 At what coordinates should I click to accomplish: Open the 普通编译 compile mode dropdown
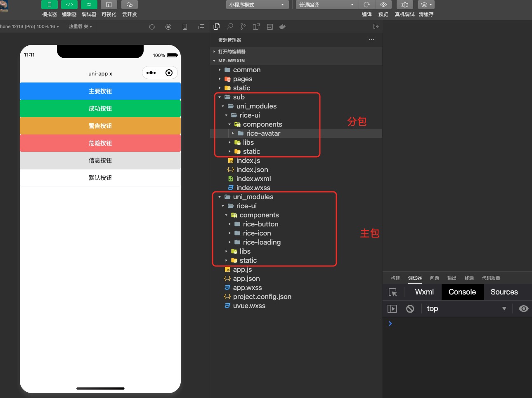pos(326,5)
